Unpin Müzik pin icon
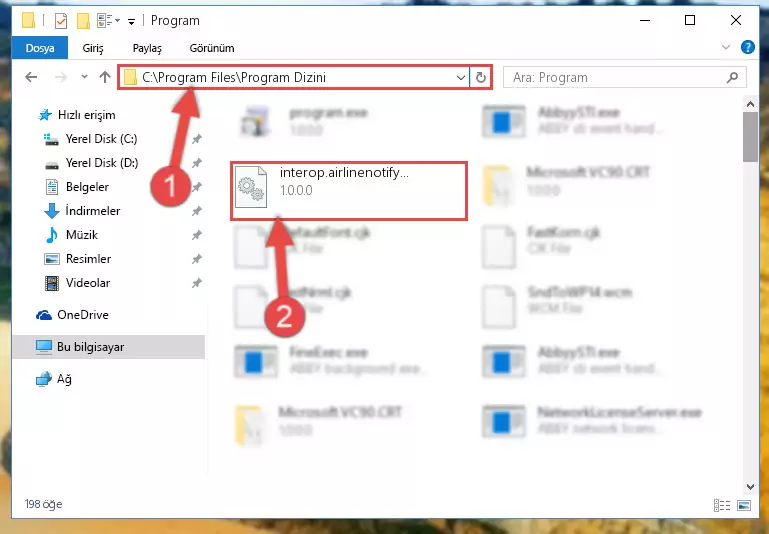The image size is (769, 534). [197, 235]
